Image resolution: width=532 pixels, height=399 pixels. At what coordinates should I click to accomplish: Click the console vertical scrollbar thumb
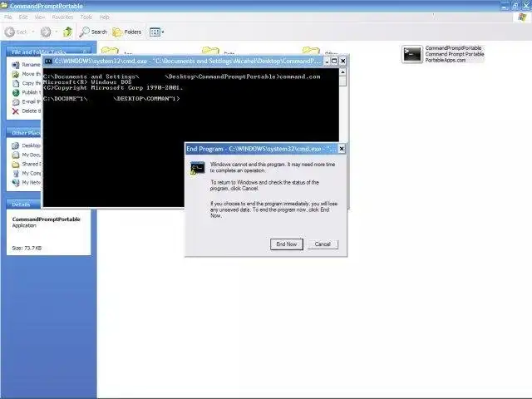pos(342,81)
